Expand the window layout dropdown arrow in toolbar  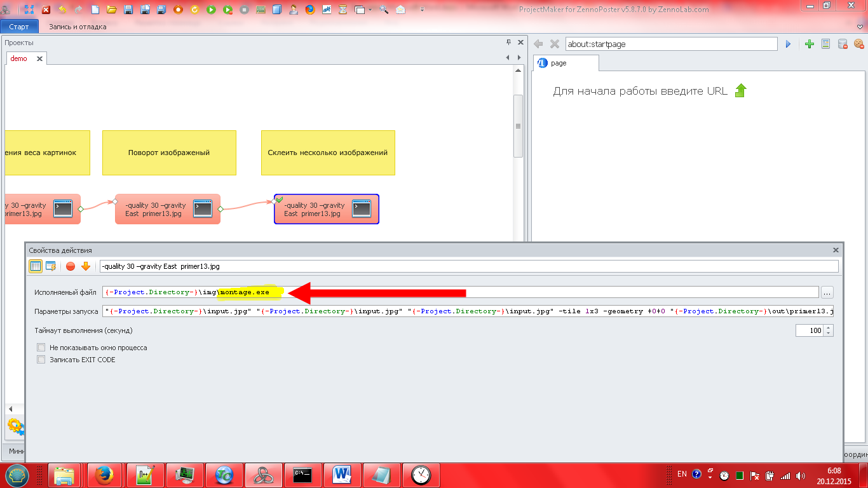[x=370, y=10]
